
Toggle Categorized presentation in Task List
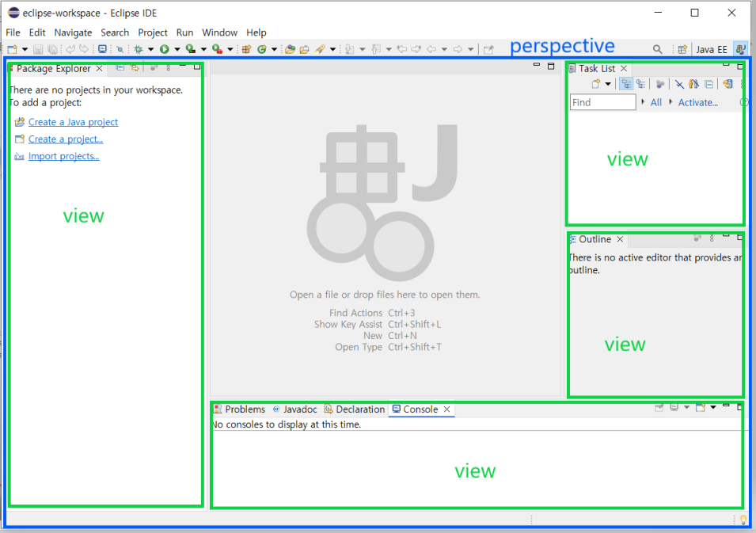[626, 84]
